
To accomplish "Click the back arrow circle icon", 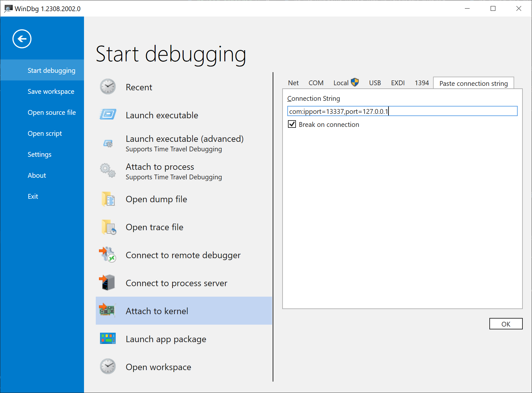I will (x=22, y=39).
